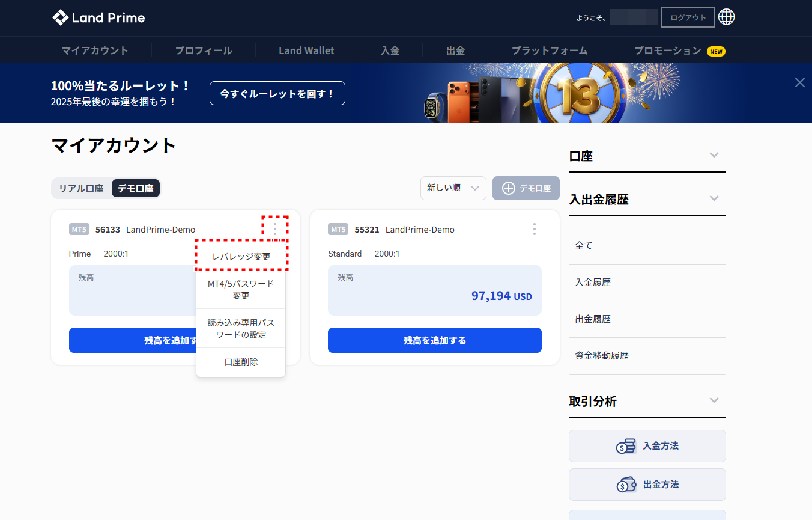Click the NEW badge beside プロモーション
Image resolution: width=812 pixels, height=520 pixels.
[x=716, y=51]
